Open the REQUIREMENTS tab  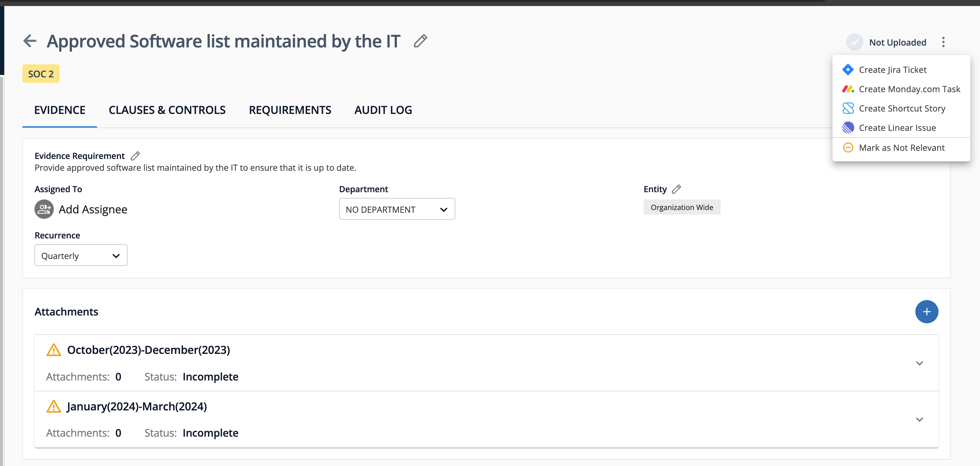pos(290,110)
